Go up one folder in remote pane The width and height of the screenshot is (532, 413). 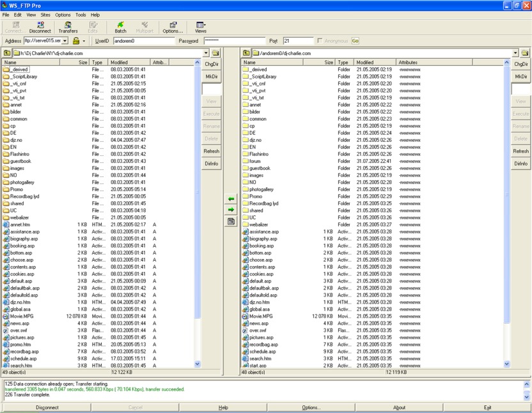pyautogui.click(x=246, y=53)
